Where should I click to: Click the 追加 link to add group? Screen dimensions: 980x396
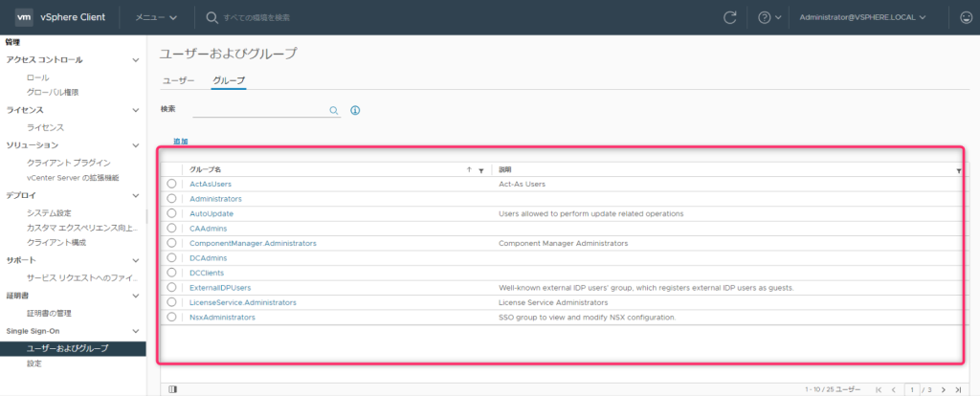181,142
